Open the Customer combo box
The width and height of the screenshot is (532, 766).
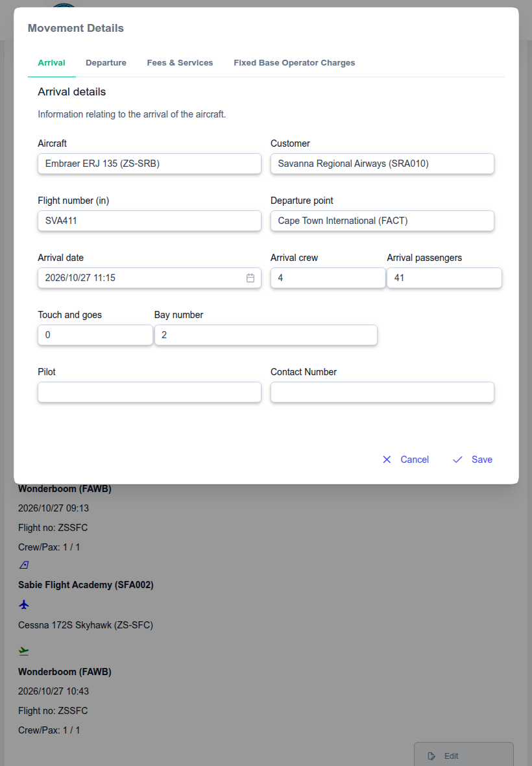(382, 164)
